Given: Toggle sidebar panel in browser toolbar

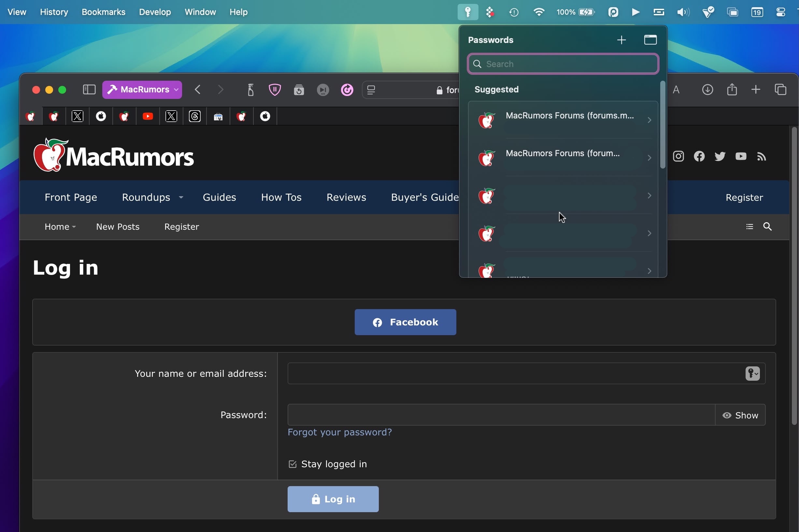Looking at the screenshot, I should click(89, 90).
